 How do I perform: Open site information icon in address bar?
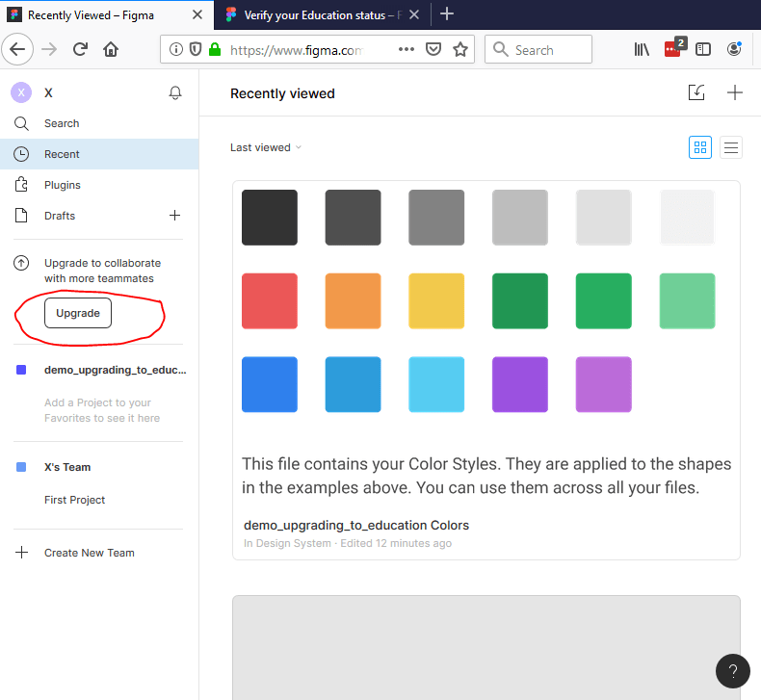coord(176,49)
